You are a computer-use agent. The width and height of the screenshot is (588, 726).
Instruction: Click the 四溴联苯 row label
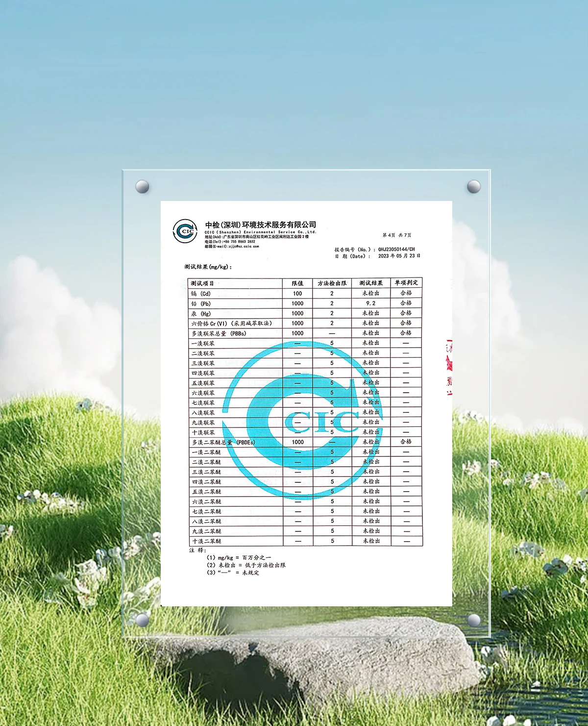click(203, 373)
